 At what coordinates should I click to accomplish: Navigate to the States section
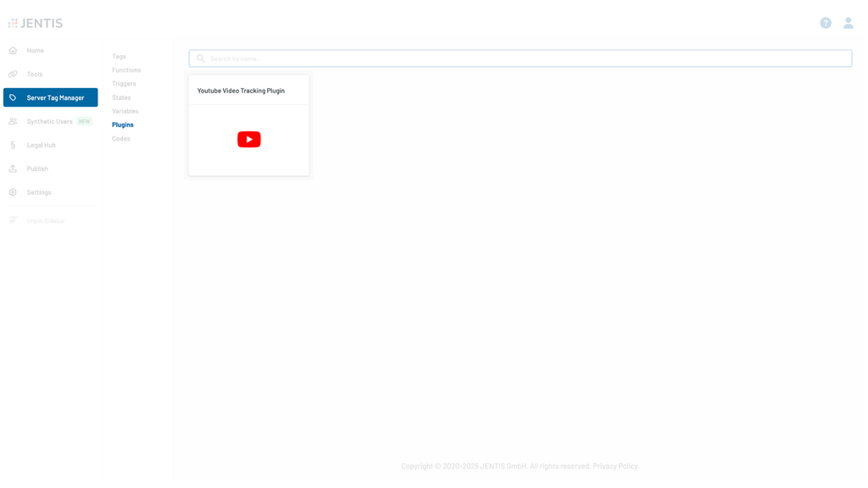tap(121, 97)
